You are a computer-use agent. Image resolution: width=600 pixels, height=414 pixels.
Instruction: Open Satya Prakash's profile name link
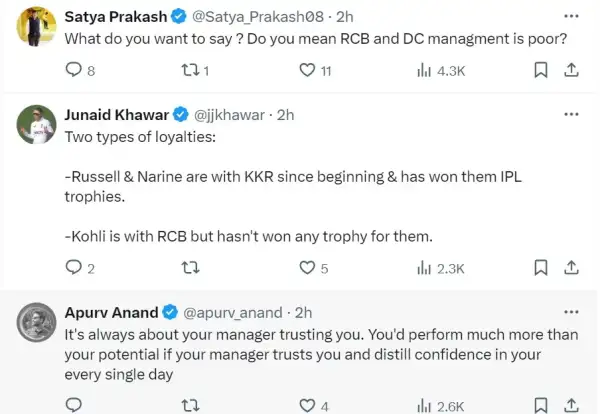point(103,17)
